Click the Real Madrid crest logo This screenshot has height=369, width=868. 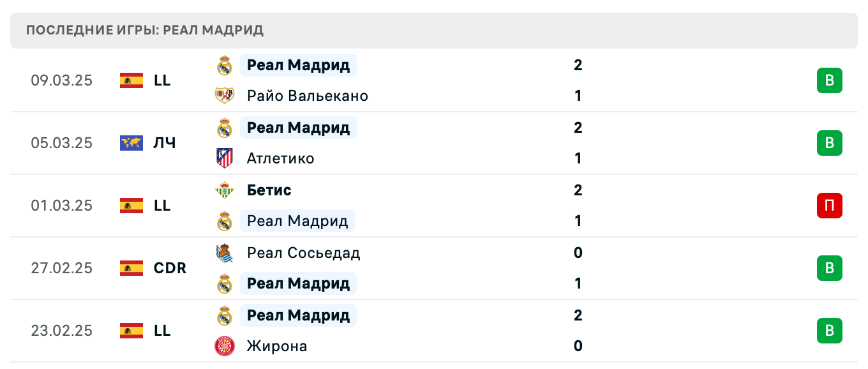point(225,65)
